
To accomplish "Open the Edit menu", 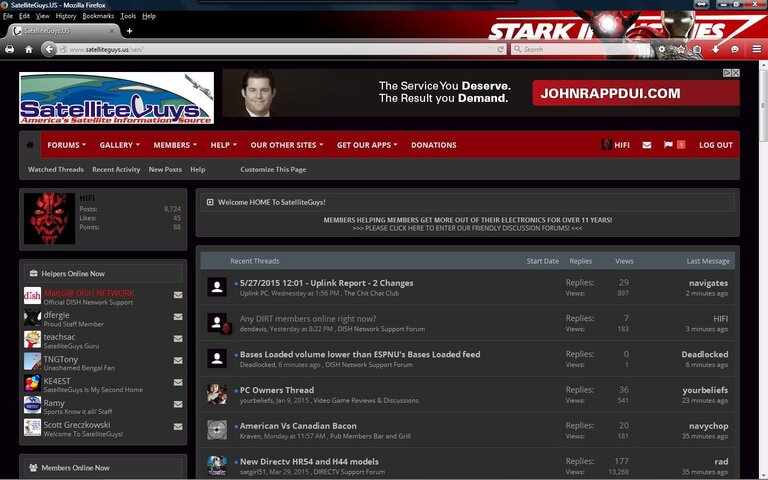I will 24,16.
